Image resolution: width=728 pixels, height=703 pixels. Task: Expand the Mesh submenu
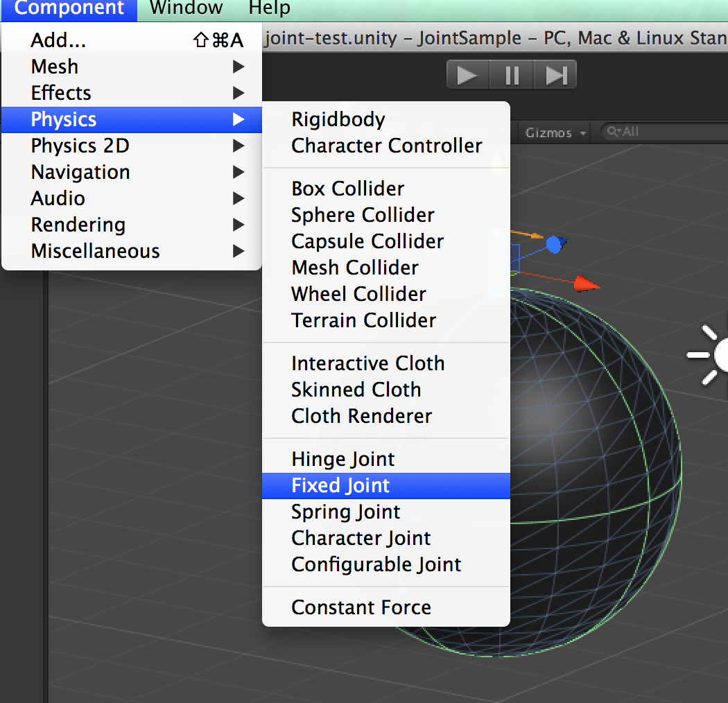point(132,67)
